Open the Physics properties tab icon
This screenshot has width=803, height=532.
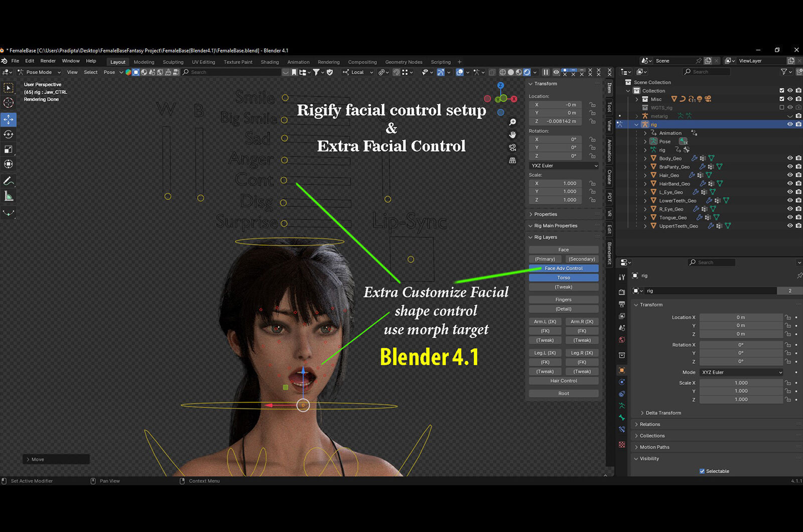pyautogui.click(x=622, y=382)
